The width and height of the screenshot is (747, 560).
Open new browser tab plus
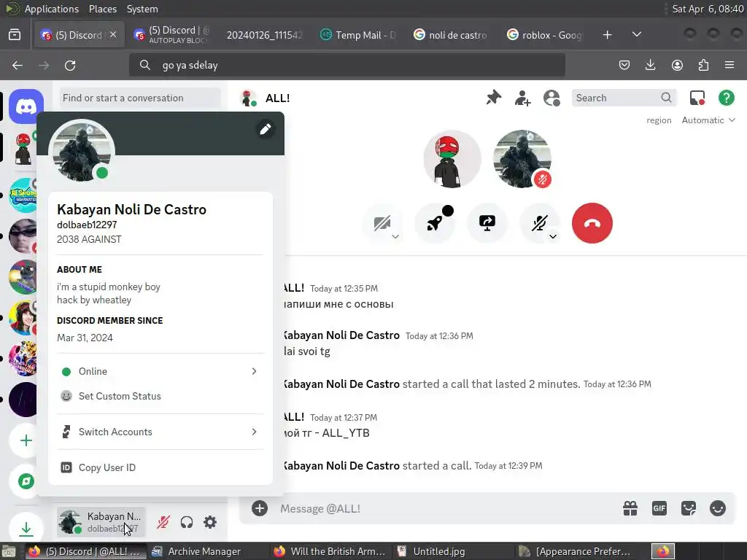point(607,35)
